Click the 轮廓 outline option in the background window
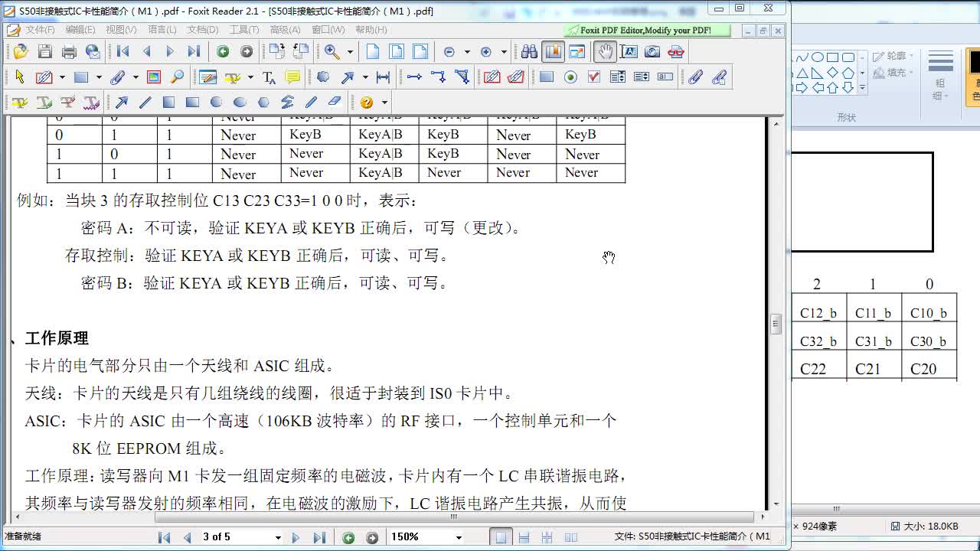The image size is (980, 551). point(889,56)
